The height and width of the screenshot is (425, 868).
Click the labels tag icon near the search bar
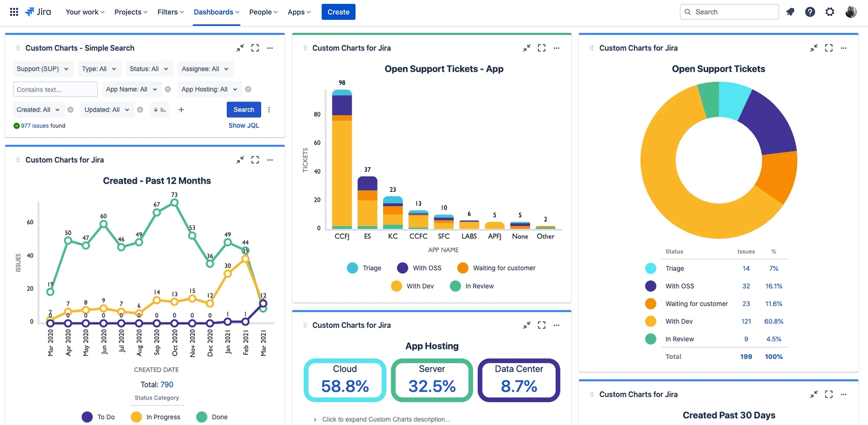790,12
